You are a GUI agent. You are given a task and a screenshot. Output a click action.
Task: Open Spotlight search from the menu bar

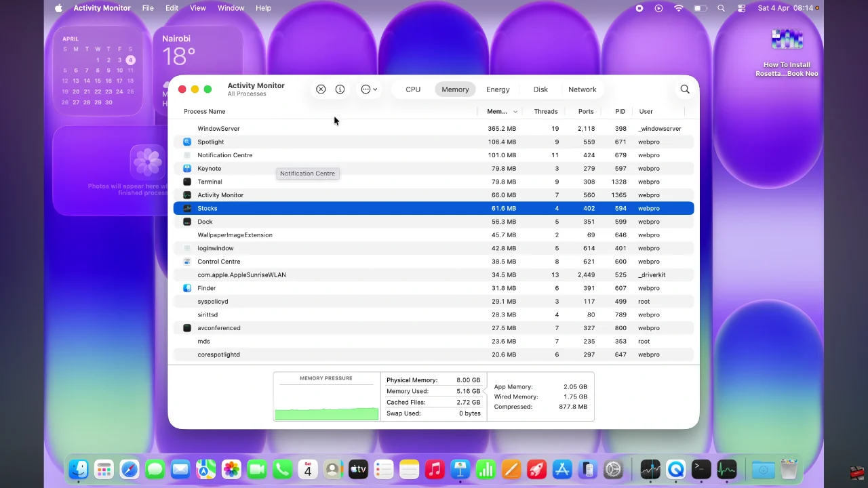[x=721, y=8]
